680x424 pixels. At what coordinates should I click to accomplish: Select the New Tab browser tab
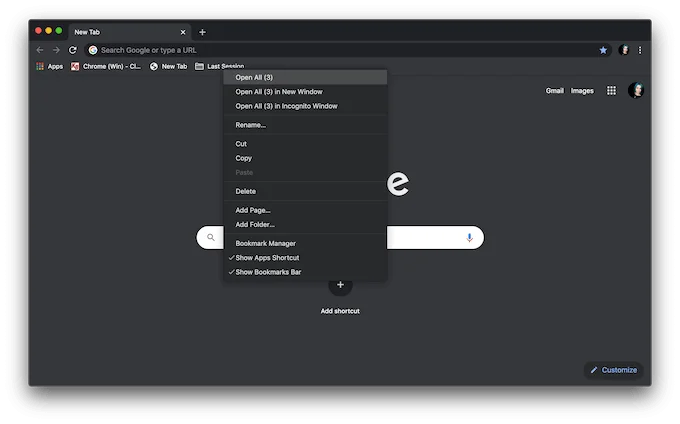pyautogui.click(x=129, y=32)
